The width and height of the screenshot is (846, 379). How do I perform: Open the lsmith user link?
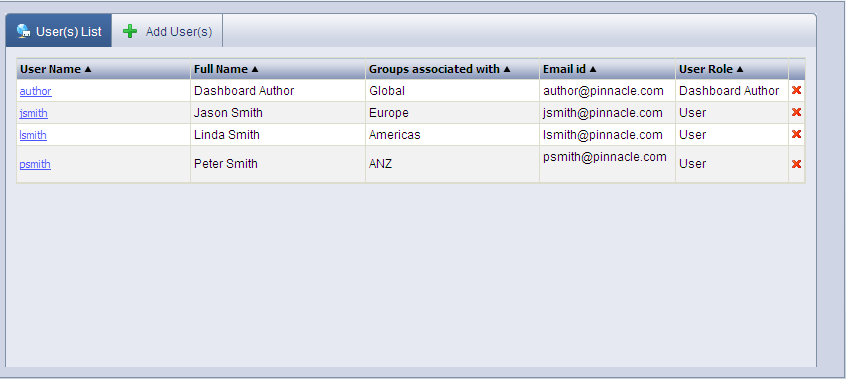point(33,135)
